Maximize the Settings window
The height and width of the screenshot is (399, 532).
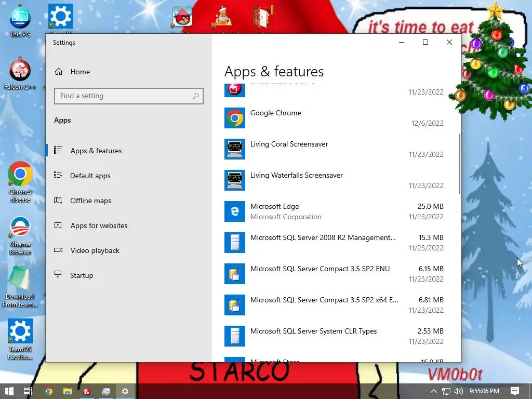pyautogui.click(x=425, y=42)
